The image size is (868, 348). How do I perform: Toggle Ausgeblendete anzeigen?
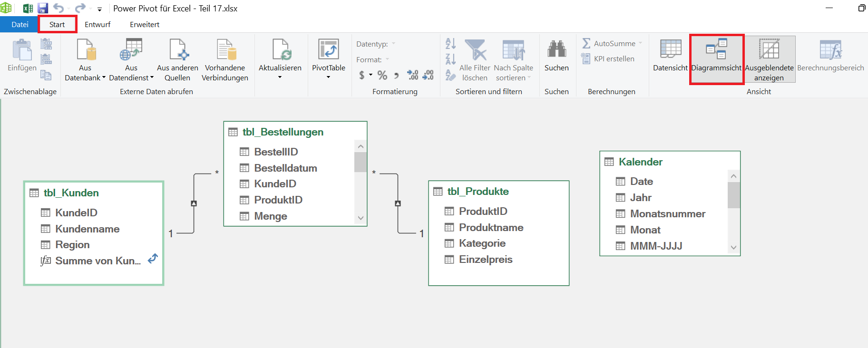[769, 59]
